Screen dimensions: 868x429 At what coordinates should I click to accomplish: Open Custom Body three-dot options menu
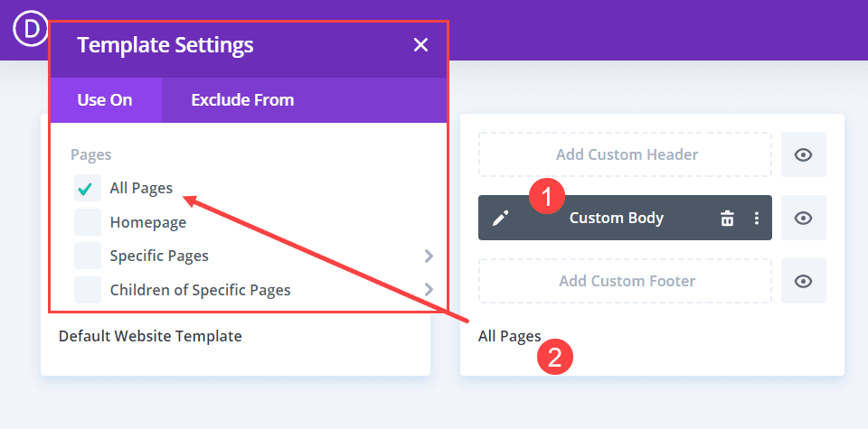click(x=757, y=219)
